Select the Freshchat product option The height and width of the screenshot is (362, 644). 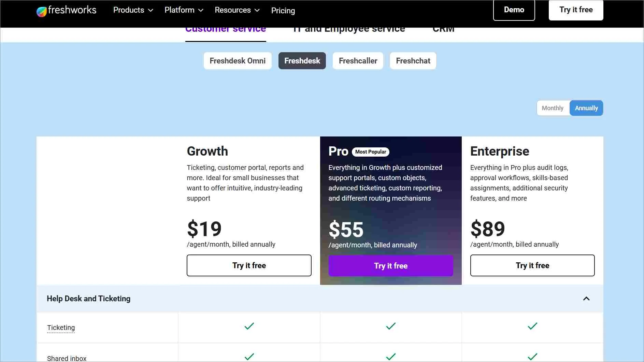(413, 61)
